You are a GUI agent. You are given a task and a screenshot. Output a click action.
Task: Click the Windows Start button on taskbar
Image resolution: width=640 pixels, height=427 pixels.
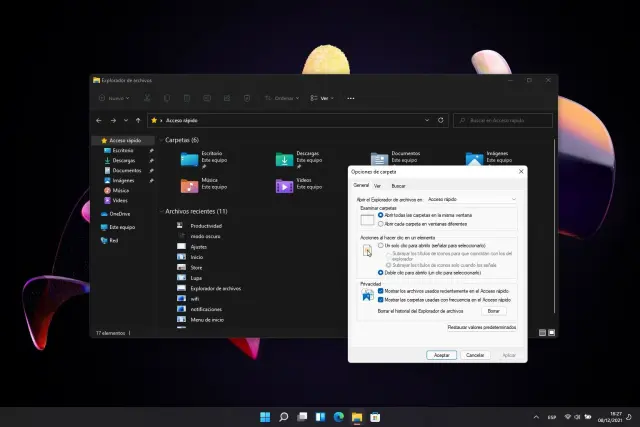[265, 416]
